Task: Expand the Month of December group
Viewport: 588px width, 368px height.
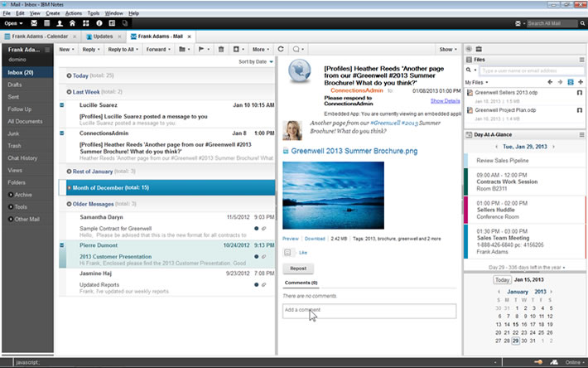Action: point(69,187)
